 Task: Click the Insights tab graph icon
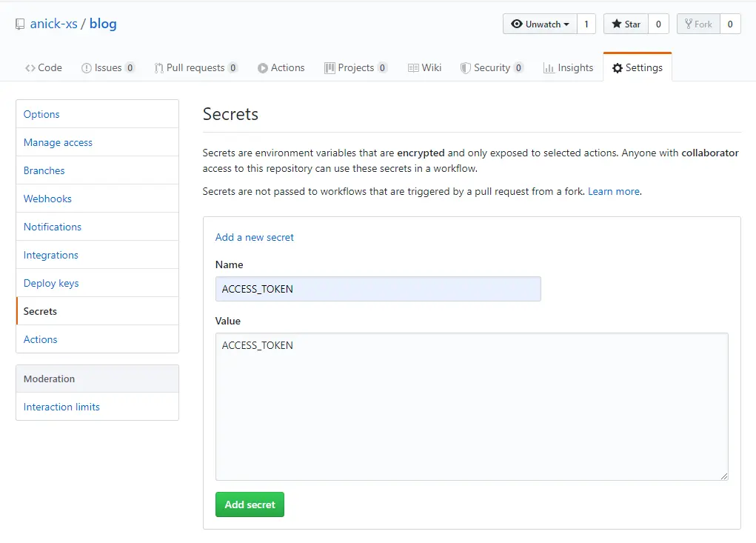(x=549, y=68)
